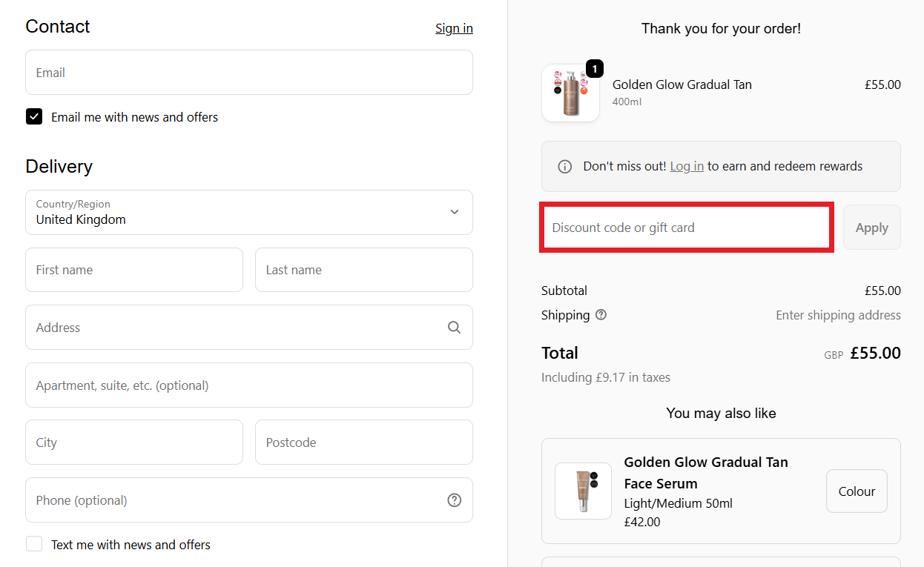
Task: Focus the Email input field
Action: coord(249,73)
